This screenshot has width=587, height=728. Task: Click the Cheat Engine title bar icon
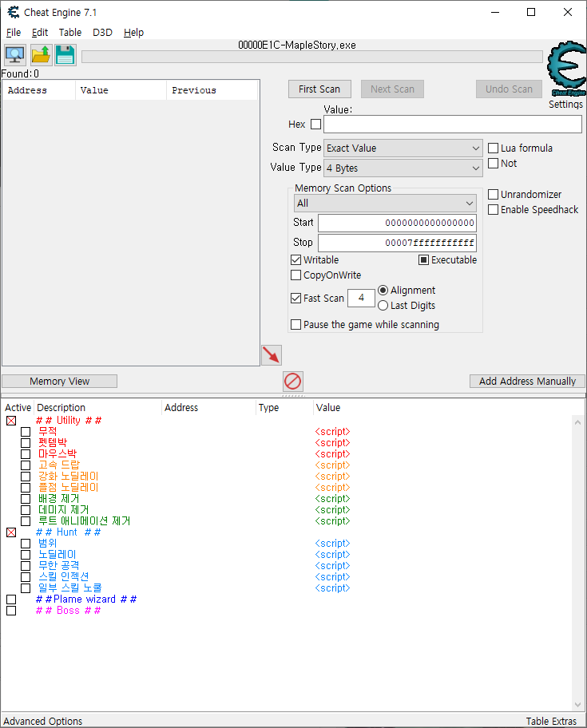tap(13, 13)
